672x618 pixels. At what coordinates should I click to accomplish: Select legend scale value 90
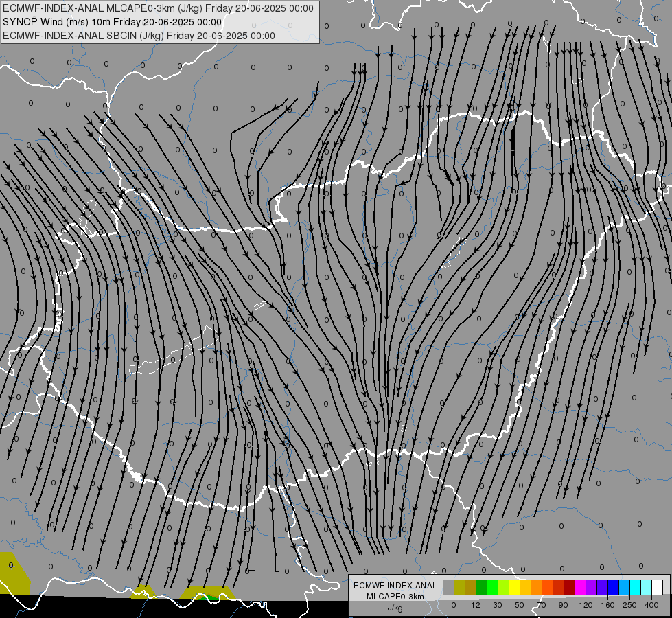563,605
